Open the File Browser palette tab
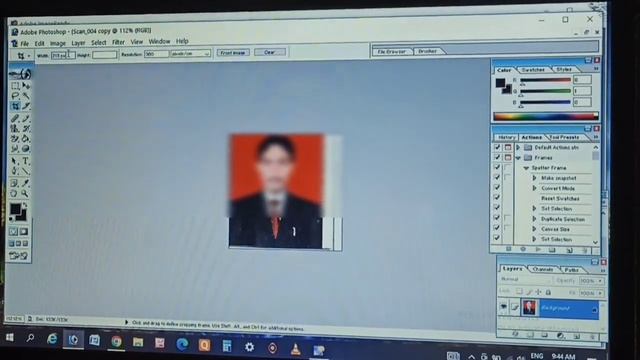The image size is (640, 360). [391, 52]
